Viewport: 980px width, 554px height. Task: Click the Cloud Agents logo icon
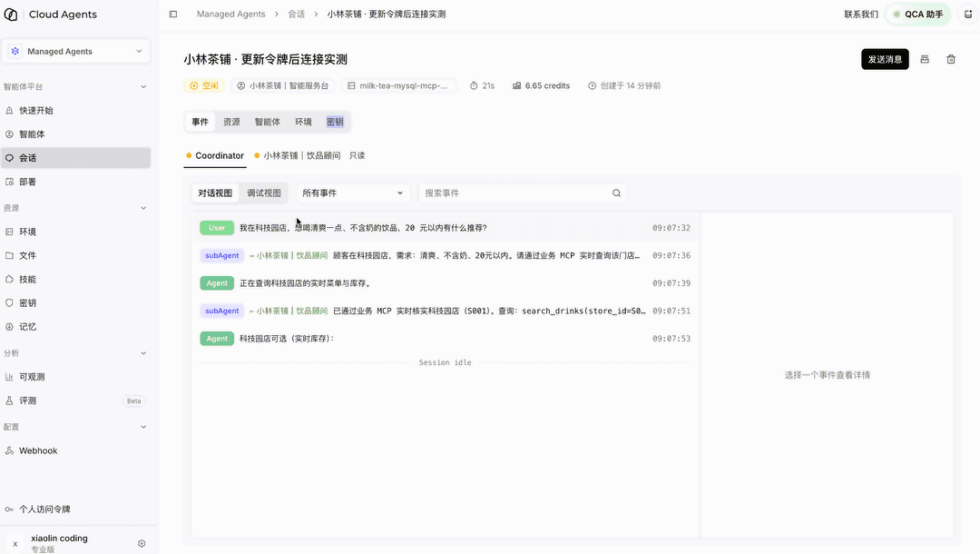(11, 14)
